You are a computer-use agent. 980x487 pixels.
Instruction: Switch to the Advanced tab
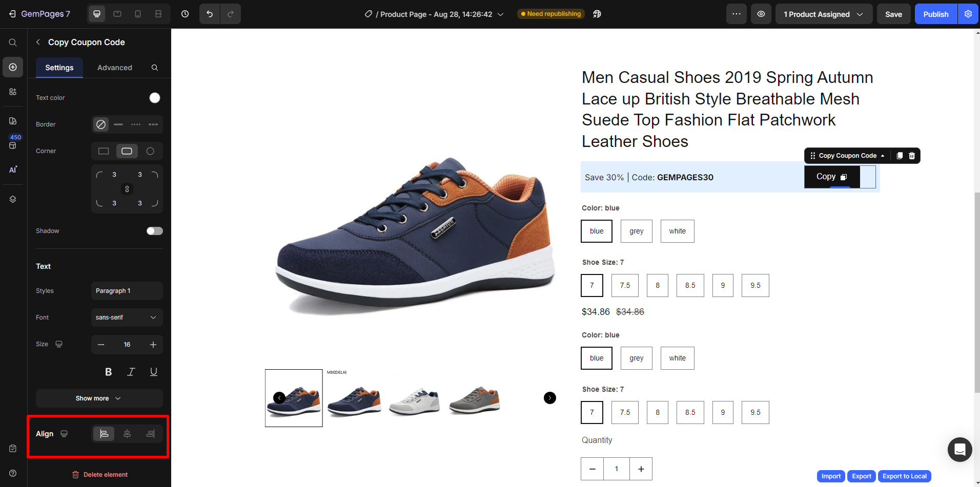115,68
